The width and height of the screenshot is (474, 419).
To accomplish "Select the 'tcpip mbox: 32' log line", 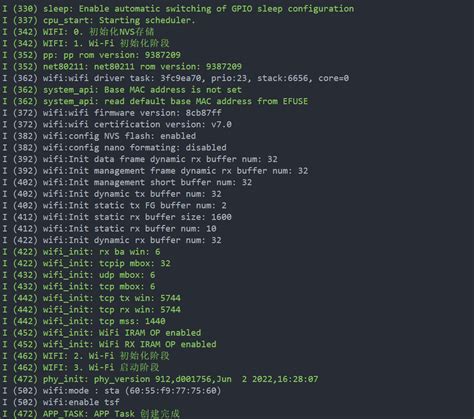I will [x=87, y=263].
